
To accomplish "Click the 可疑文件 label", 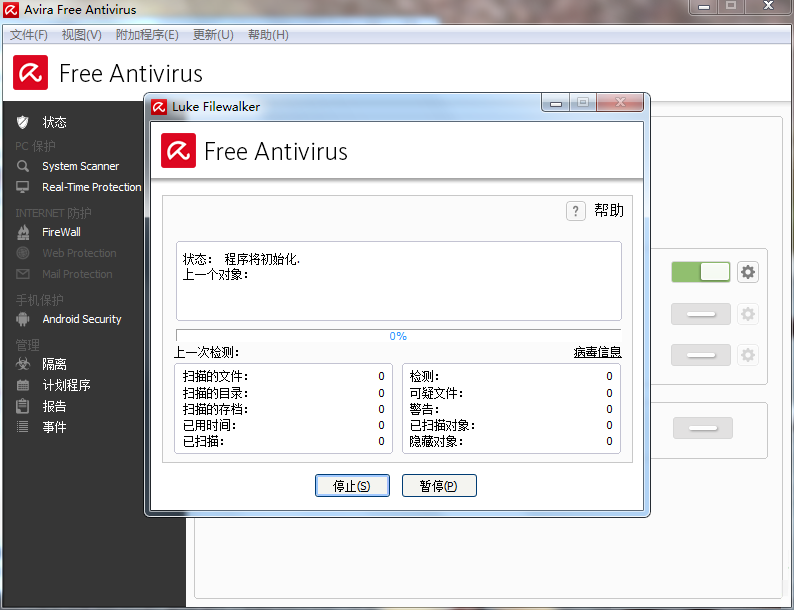I will [x=436, y=393].
